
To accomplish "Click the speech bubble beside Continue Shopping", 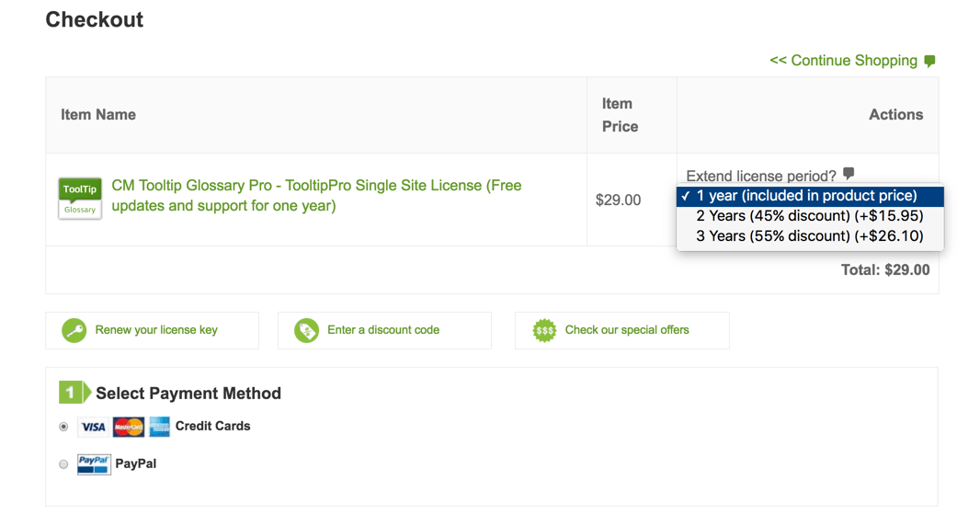I will [x=929, y=61].
